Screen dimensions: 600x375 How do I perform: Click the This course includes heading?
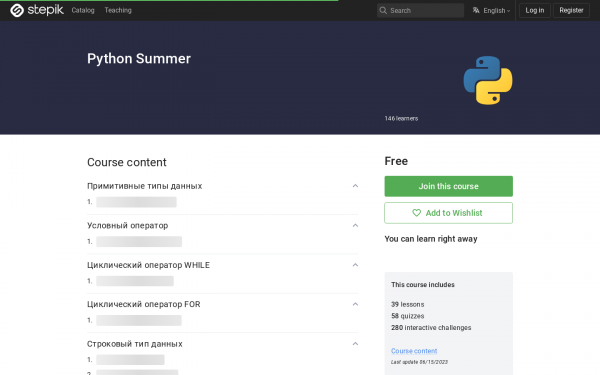tap(422, 285)
